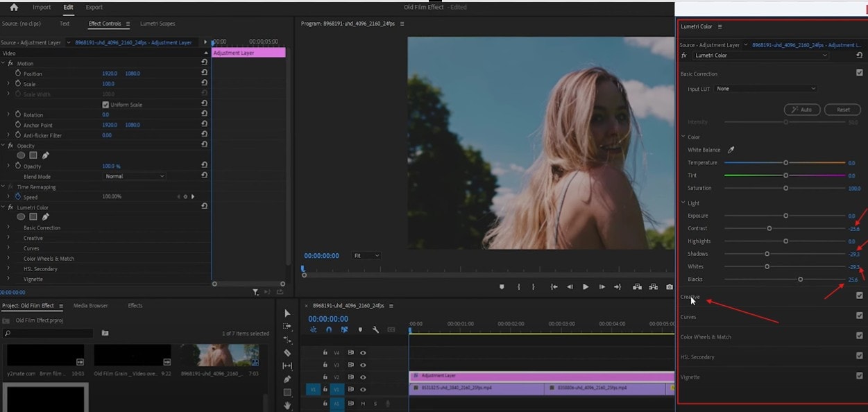Disable the Basic Correction checkbox
The width and height of the screenshot is (868, 412).
(x=860, y=73)
